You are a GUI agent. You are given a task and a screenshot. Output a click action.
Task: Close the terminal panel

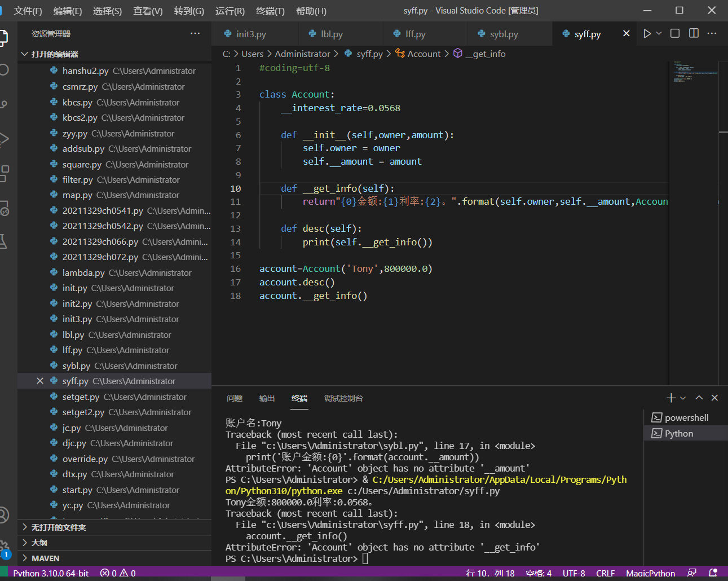tap(714, 398)
